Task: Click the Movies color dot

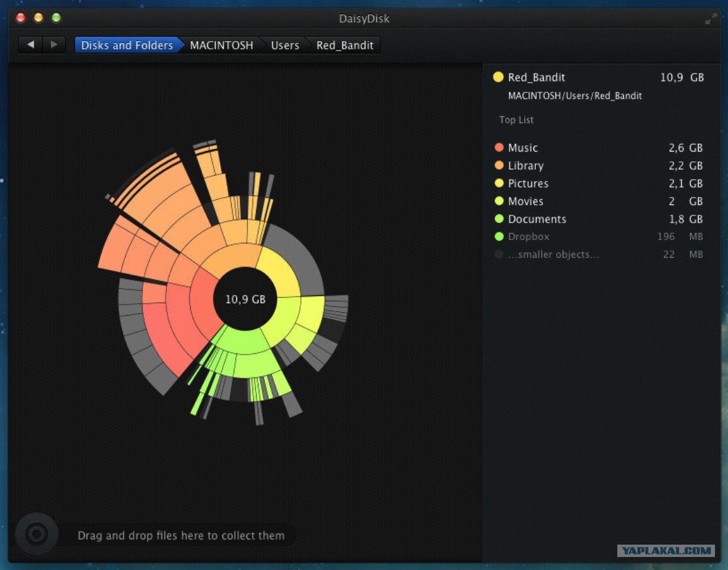Action: [499, 201]
